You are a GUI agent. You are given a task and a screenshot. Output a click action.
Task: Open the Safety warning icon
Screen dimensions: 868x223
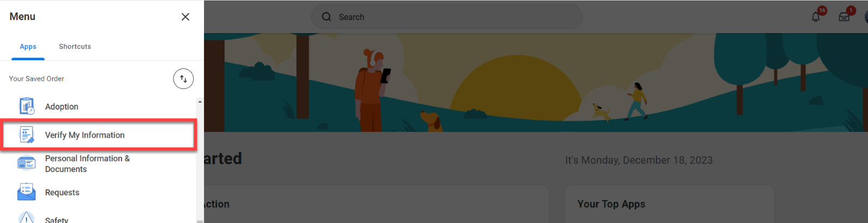(27, 218)
